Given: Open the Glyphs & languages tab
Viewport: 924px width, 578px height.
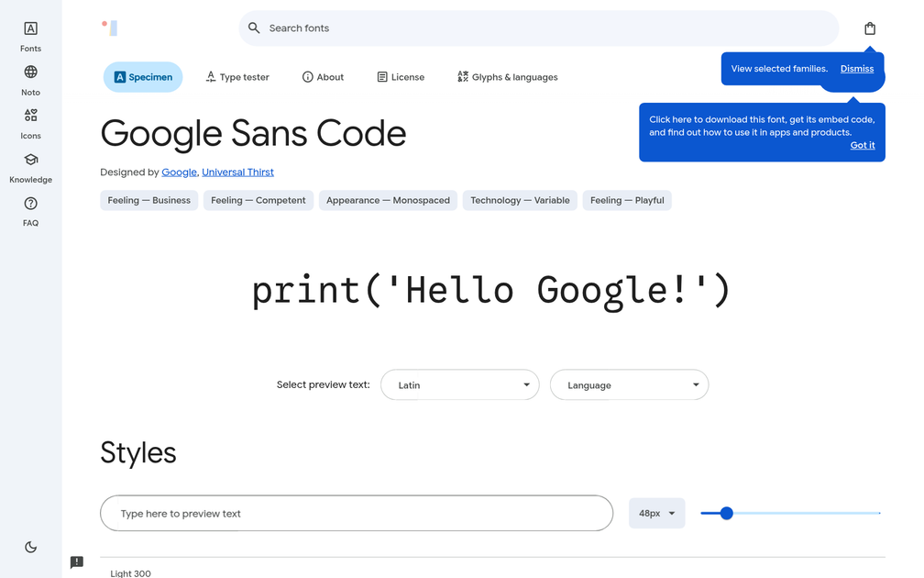Looking at the screenshot, I should [507, 77].
